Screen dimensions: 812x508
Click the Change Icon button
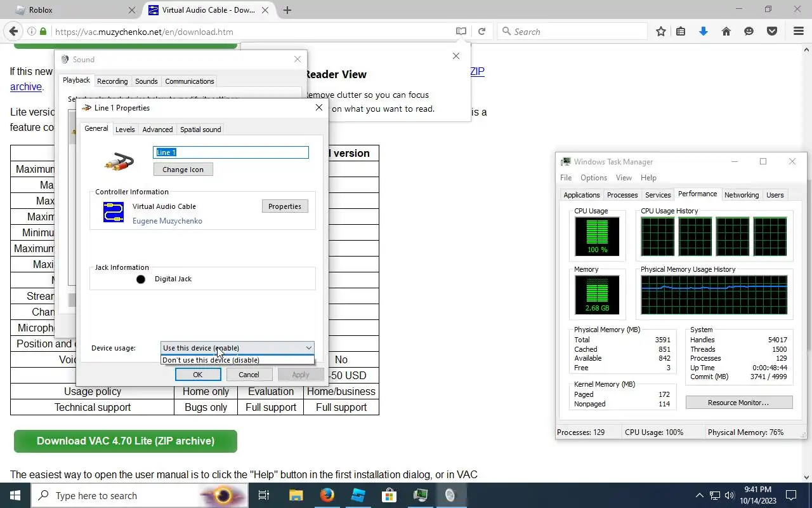point(183,170)
